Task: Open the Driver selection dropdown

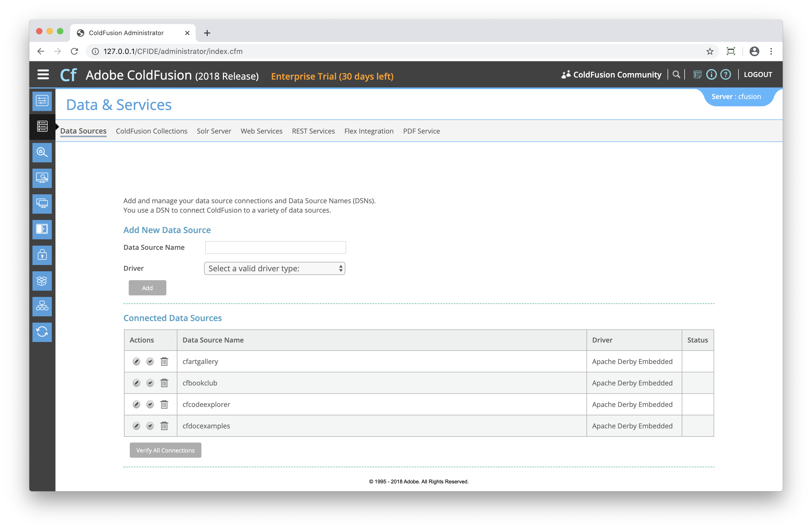Action: tap(274, 268)
